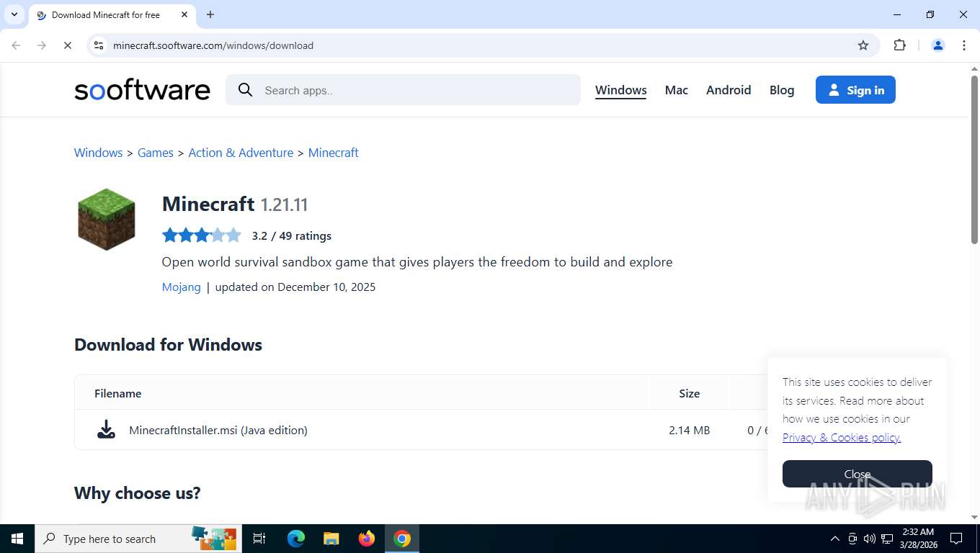
Task: Open the Blog navigation link
Action: pos(782,90)
